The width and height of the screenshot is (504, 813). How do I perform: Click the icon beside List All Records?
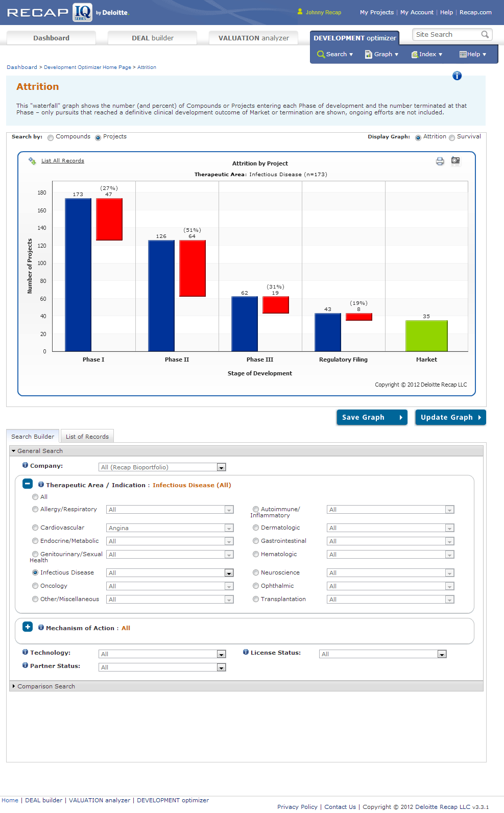(32, 161)
